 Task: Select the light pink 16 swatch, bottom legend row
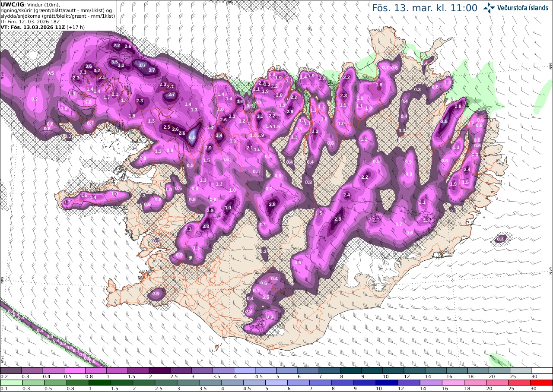[454, 383]
